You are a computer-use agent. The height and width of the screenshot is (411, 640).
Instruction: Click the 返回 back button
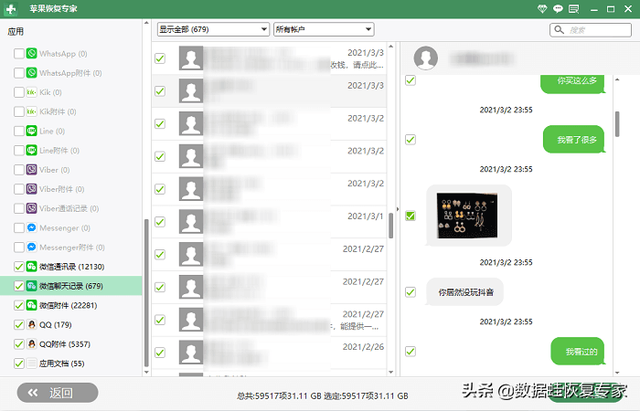pos(58,393)
